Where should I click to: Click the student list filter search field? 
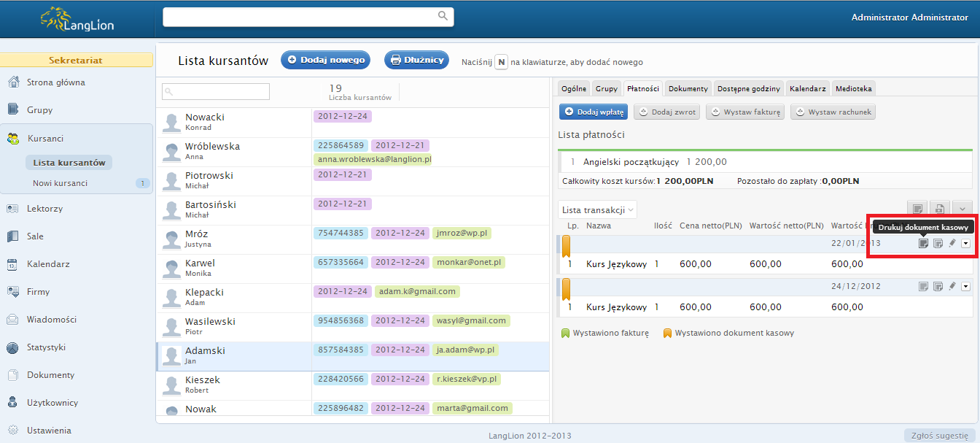coord(215,91)
